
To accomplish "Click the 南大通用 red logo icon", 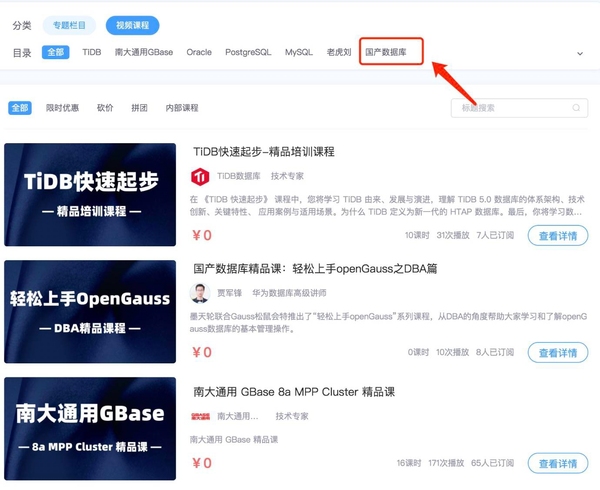I will pyautogui.click(x=200, y=417).
